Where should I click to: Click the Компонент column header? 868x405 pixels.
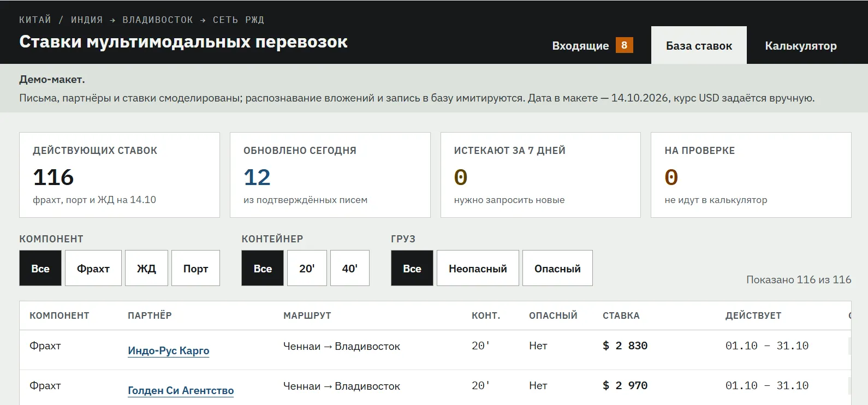point(60,315)
